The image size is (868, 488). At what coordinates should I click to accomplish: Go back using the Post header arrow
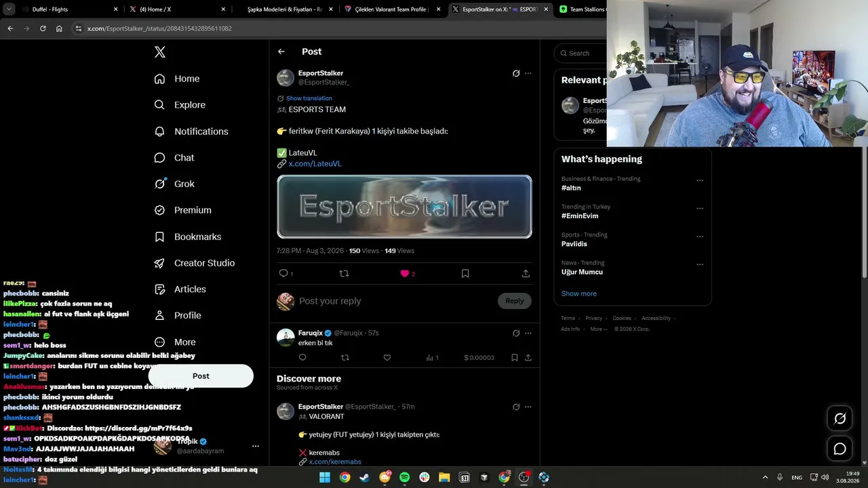coord(281,52)
